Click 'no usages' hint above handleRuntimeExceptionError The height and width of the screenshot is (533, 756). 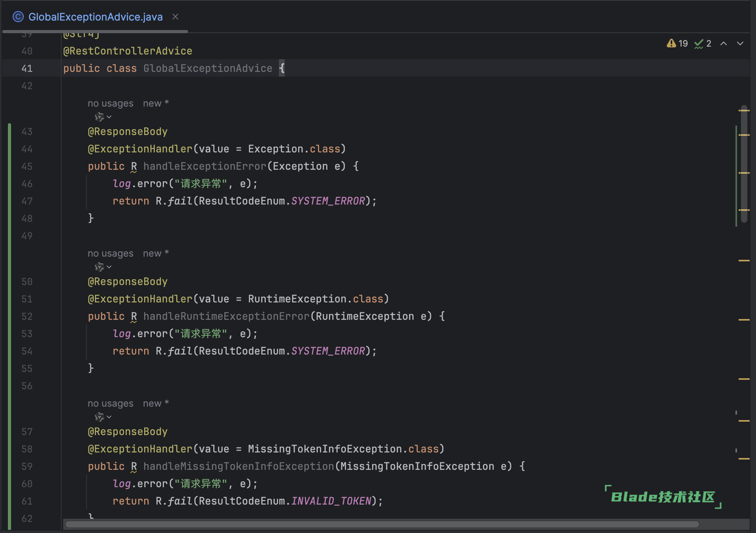pos(111,253)
